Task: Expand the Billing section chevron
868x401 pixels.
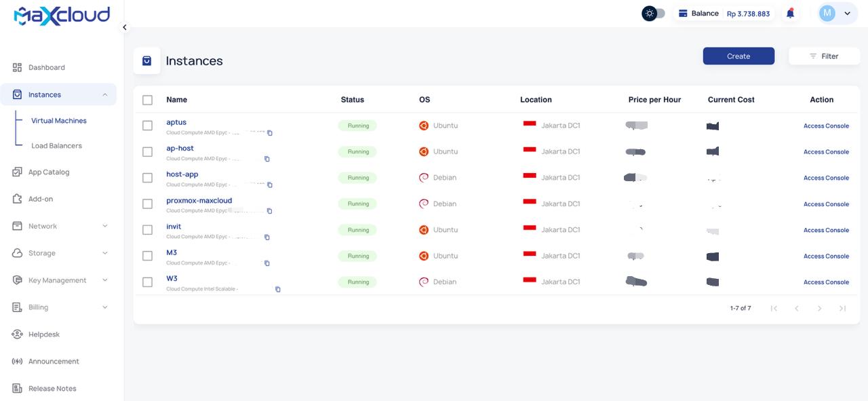Action: [x=105, y=307]
